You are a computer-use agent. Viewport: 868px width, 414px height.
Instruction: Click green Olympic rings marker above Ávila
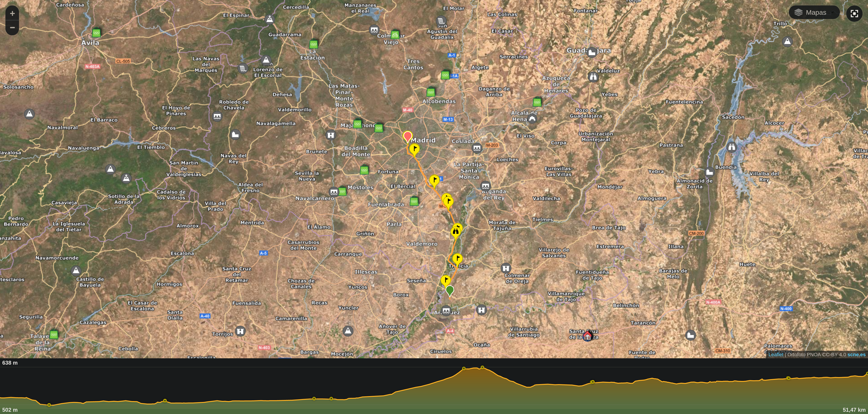tap(96, 33)
